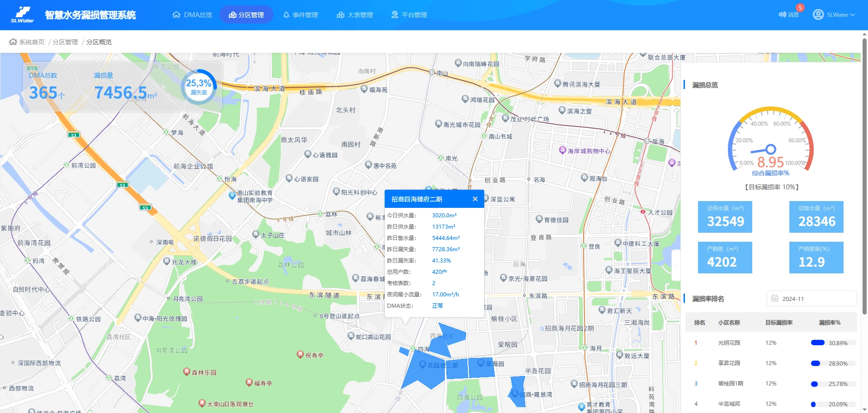Click the 茂业时代广场 map marker

506,118
